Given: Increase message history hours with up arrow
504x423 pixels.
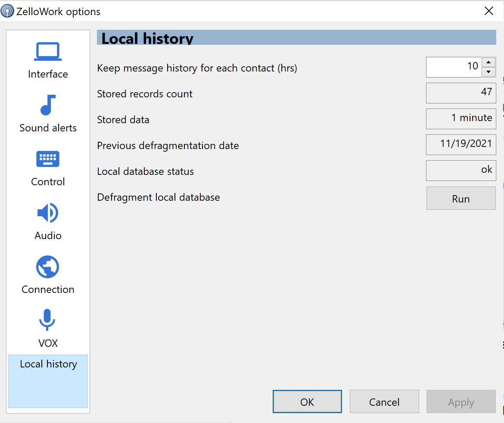Looking at the screenshot, I should [x=488, y=62].
